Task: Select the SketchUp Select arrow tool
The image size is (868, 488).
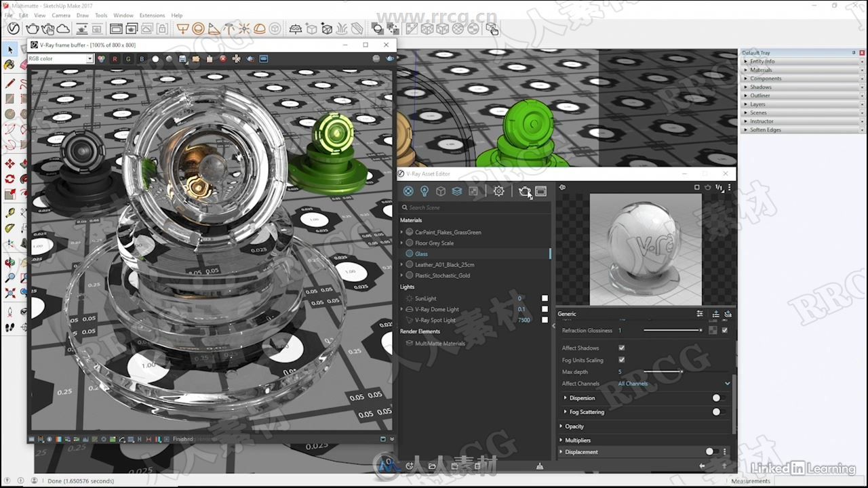Action: tap(9, 49)
